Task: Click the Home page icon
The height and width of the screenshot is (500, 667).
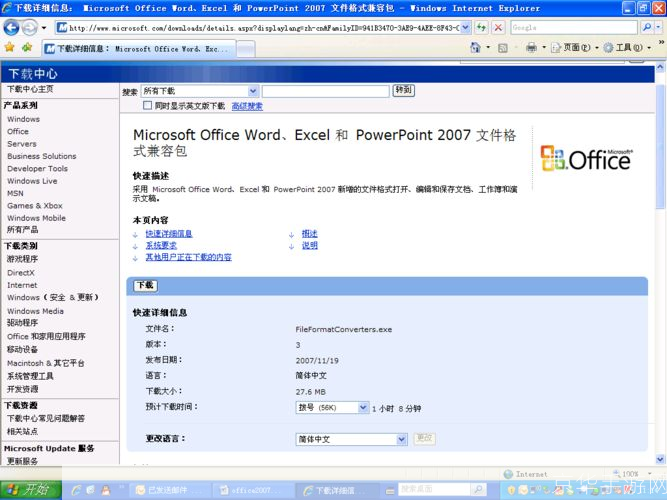Action: (475, 48)
